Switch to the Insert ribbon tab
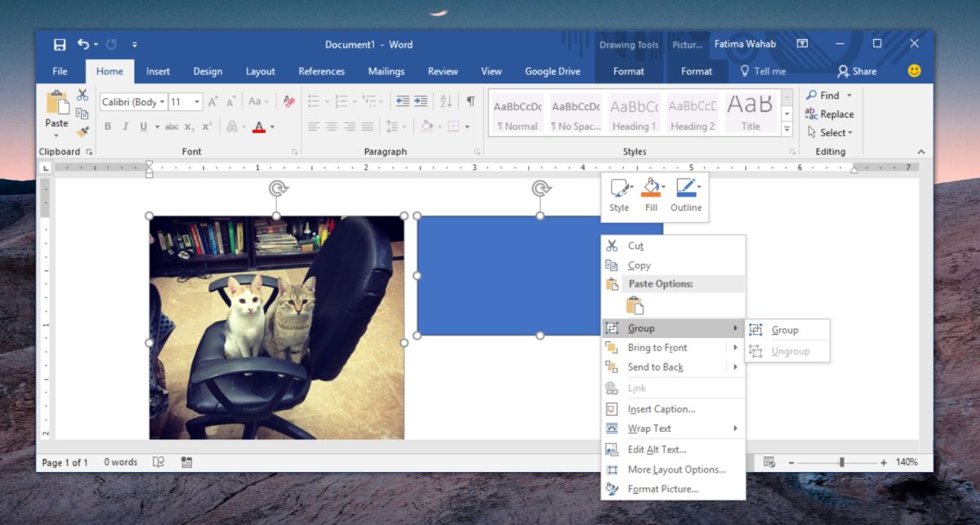 [158, 71]
